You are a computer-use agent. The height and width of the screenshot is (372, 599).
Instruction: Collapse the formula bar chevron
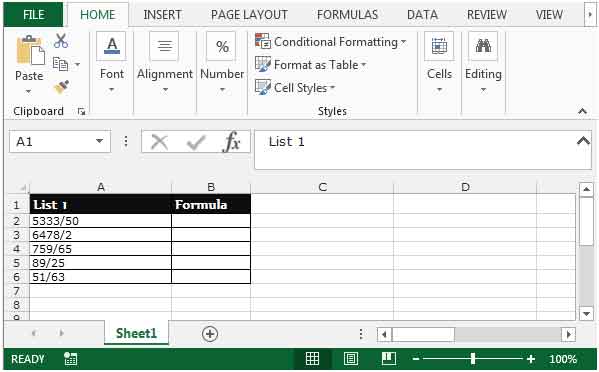coord(583,141)
